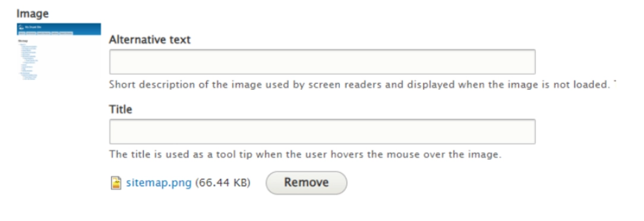Open the sitemap.png file link
Viewport: 644px width, 221px height.
(x=159, y=183)
